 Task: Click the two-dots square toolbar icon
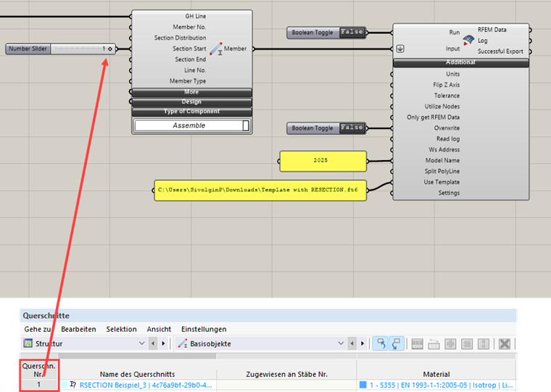[x=484, y=344]
